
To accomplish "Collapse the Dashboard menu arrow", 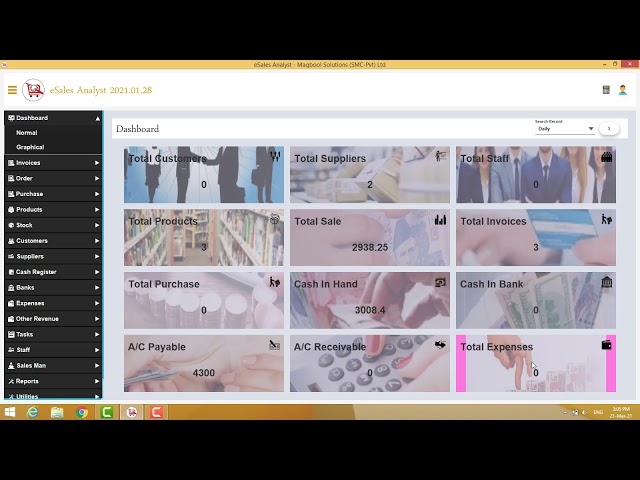I will click(x=98, y=118).
